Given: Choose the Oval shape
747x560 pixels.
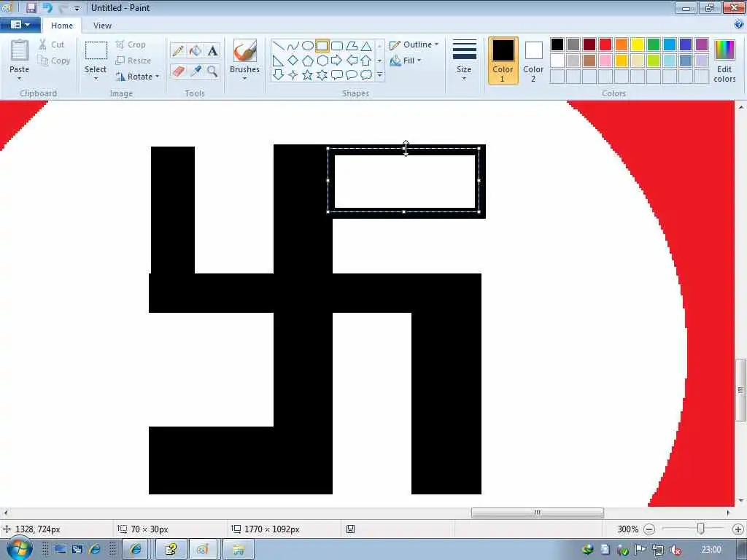Looking at the screenshot, I should point(308,46).
